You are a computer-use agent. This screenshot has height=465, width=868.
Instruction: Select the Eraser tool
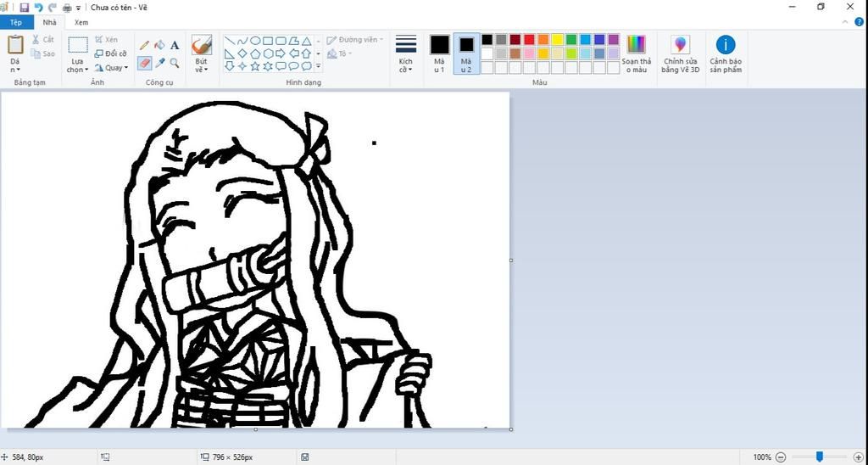144,63
